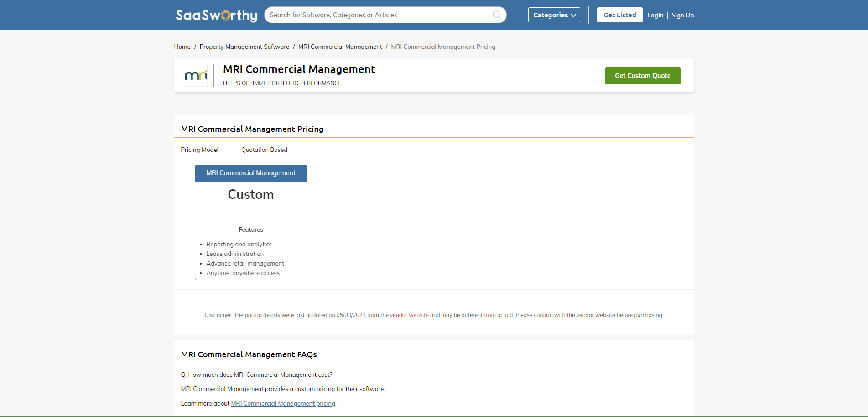868x417 pixels.
Task: Open the Sign Up link
Action: pos(682,15)
